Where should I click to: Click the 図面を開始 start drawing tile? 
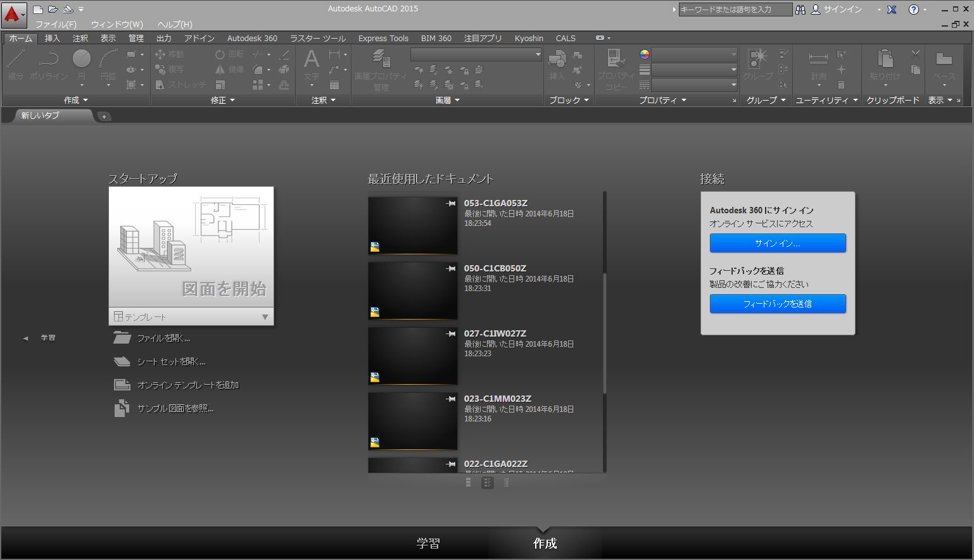coord(191,247)
